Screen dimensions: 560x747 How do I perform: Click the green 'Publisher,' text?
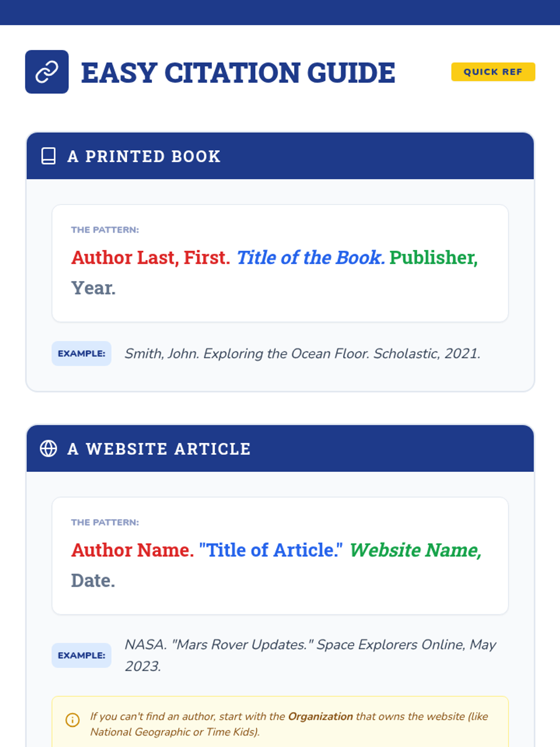click(x=434, y=258)
